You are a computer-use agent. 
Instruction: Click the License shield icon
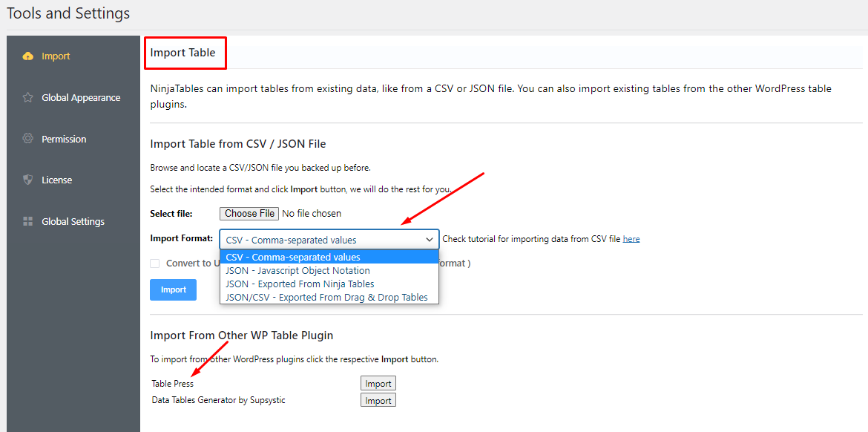tap(27, 180)
